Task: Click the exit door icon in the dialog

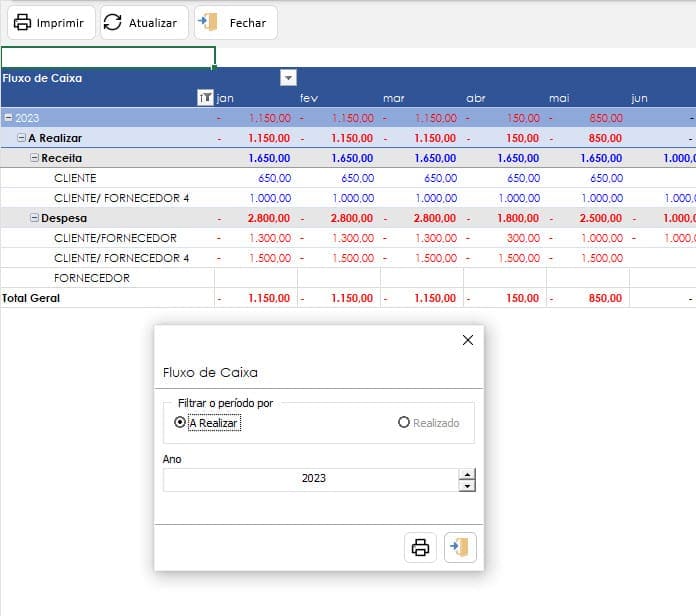Action: click(460, 547)
